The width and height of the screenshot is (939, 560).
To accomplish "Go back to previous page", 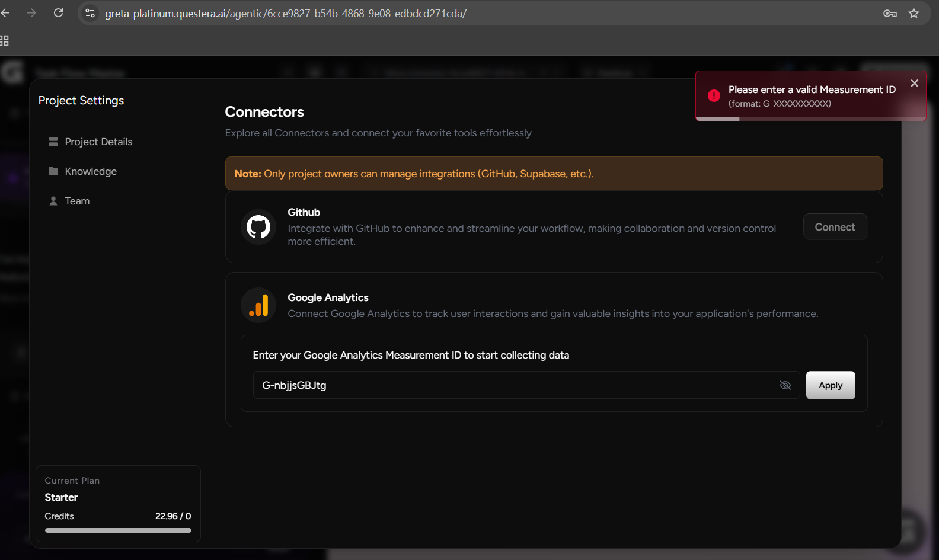I will click(5, 13).
